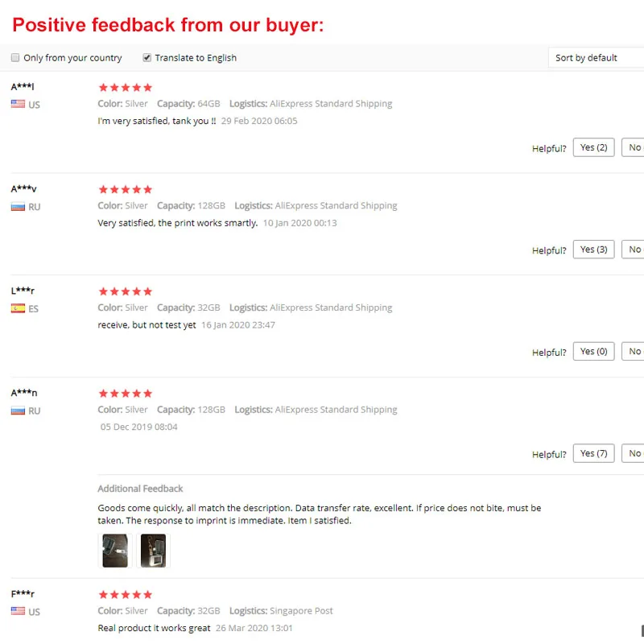Click the five-star rating of L***r's review

click(126, 291)
